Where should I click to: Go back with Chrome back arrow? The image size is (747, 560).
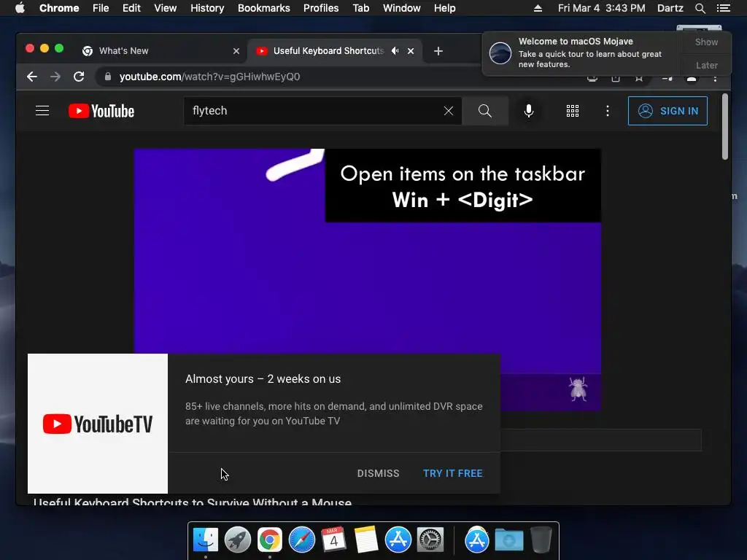pos(32,77)
